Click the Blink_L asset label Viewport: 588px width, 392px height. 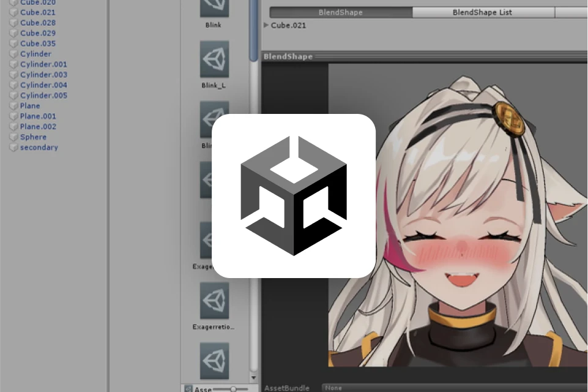point(214,85)
